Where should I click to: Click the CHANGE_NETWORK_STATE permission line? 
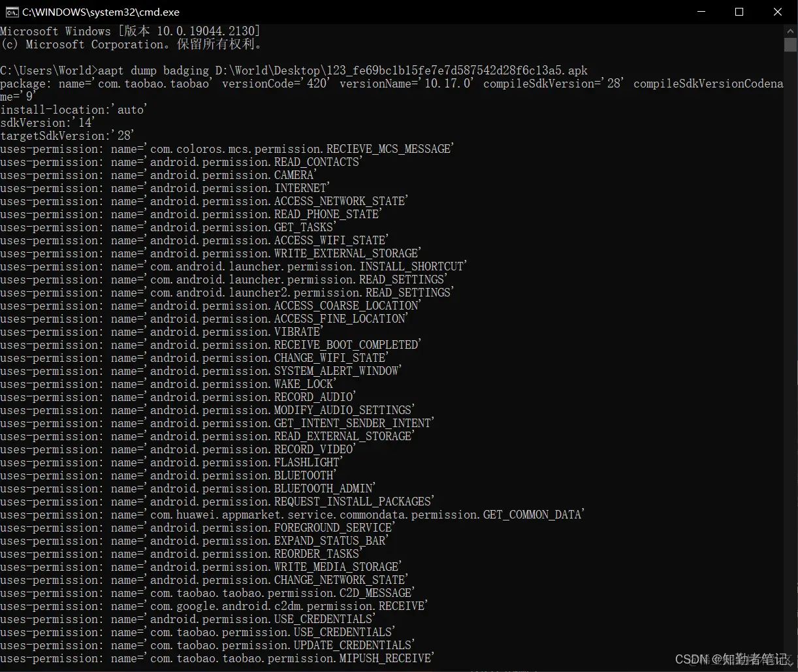tap(204, 580)
